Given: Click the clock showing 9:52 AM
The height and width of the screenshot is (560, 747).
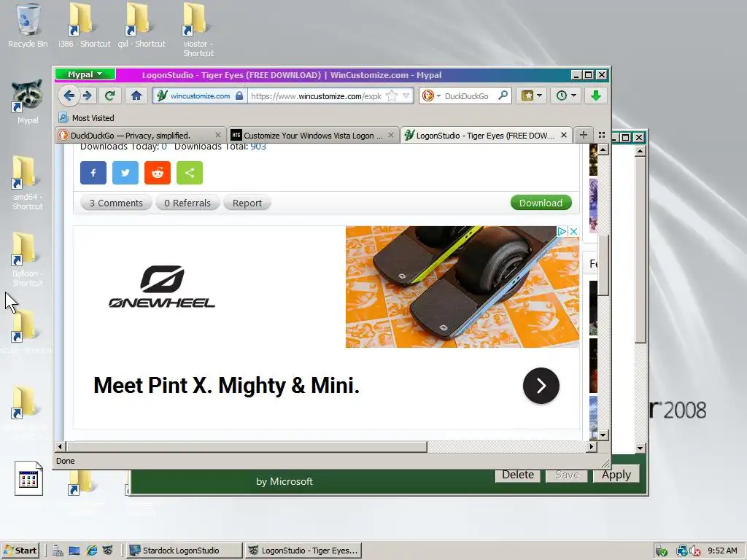Looking at the screenshot, I should (x=722, y=551).
